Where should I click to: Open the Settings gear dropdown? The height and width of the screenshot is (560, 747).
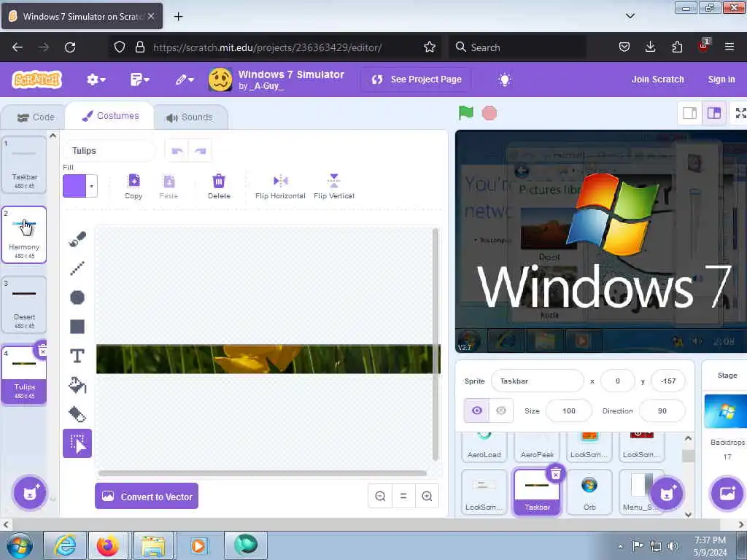click(x=96, y=79)
